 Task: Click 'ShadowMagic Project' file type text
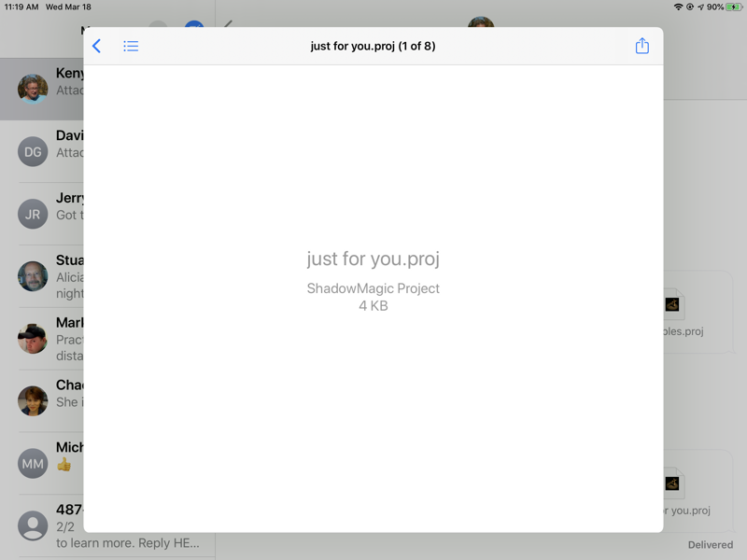coord(373,288)
